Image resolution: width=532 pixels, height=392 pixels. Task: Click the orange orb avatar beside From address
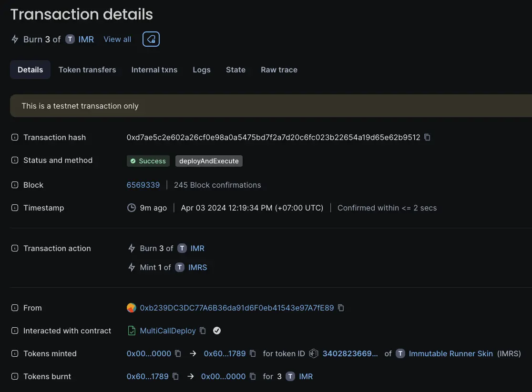132,308
